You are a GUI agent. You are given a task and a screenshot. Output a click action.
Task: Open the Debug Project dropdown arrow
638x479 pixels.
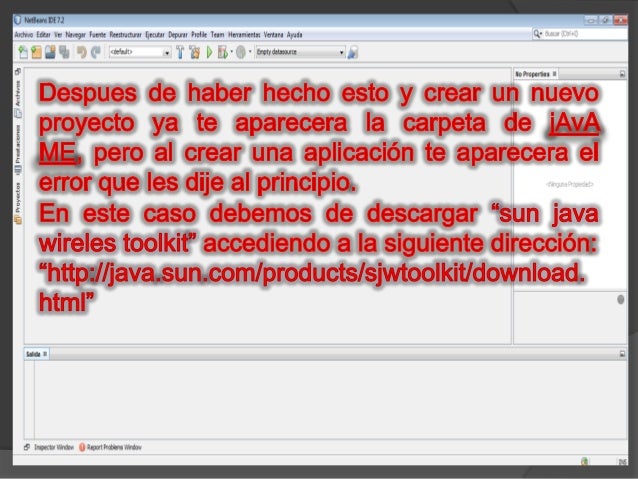tap(232, 52)
